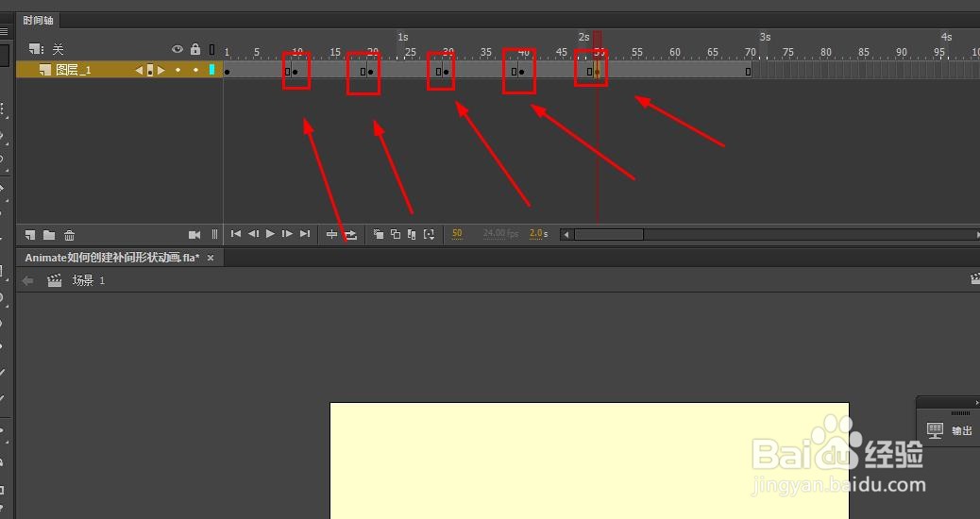Jump to next keyframe on 图层_1
The image size is (980, 519).
click(161, 70)
